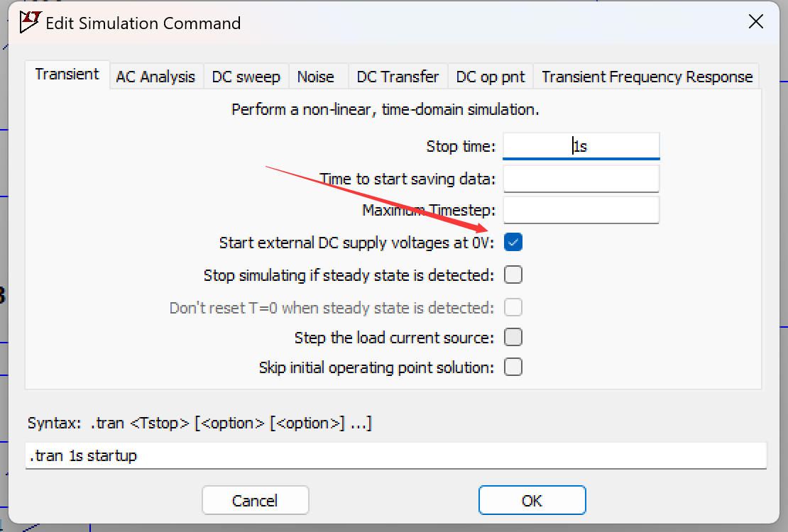788x532 pixels.
Task: Check Step the load current source
Action: 513,337
